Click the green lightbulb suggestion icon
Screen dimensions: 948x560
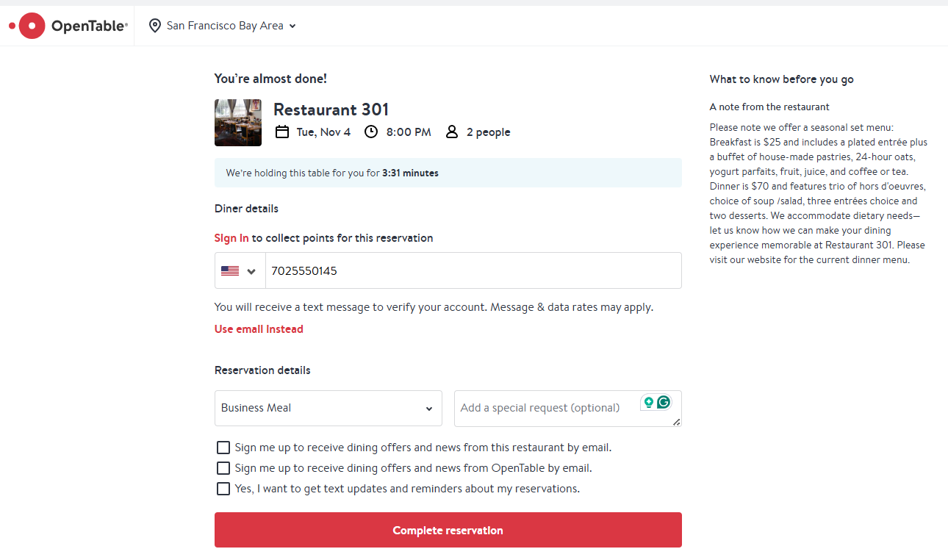[648, 402]
